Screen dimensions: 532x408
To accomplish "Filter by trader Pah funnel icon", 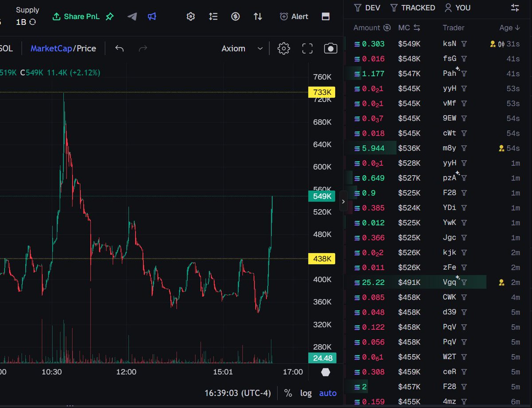I will [x=464, y=74].
